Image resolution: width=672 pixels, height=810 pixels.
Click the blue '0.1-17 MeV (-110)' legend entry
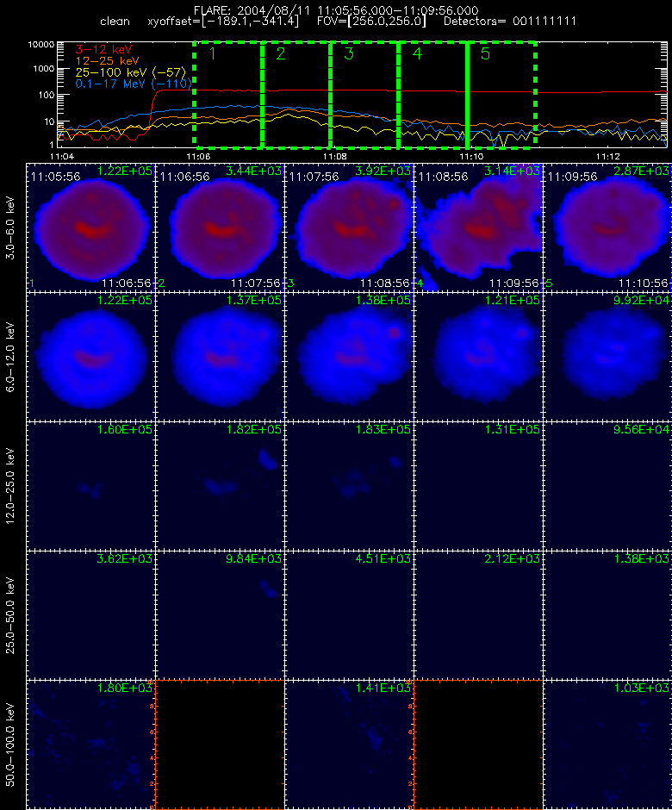(134, 84)
